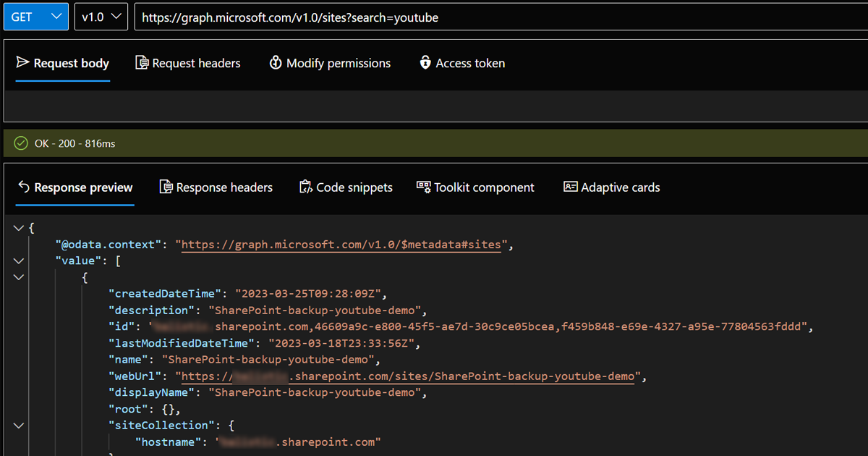Viewport: 868px width, 456px height.
Task: Open the GET HTTP method dropdown
Action: [x=36, y=17]
